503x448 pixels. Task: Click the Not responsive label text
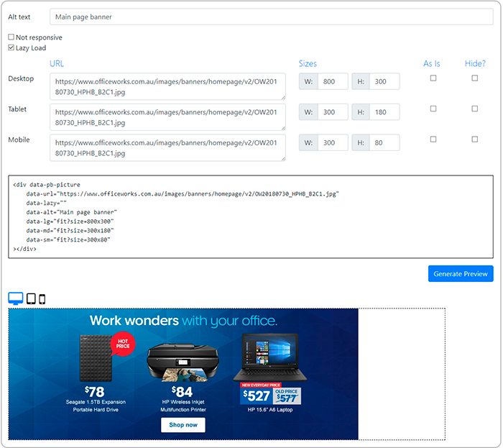(39, 37)
